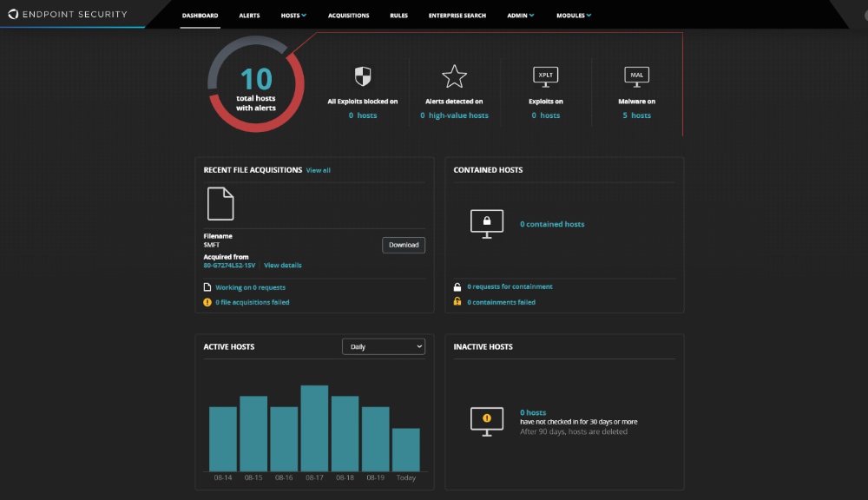Viewport: 868px width, 500px height.
Task: Click the tallest bar for 08-17
Action: tap(313, 425)
